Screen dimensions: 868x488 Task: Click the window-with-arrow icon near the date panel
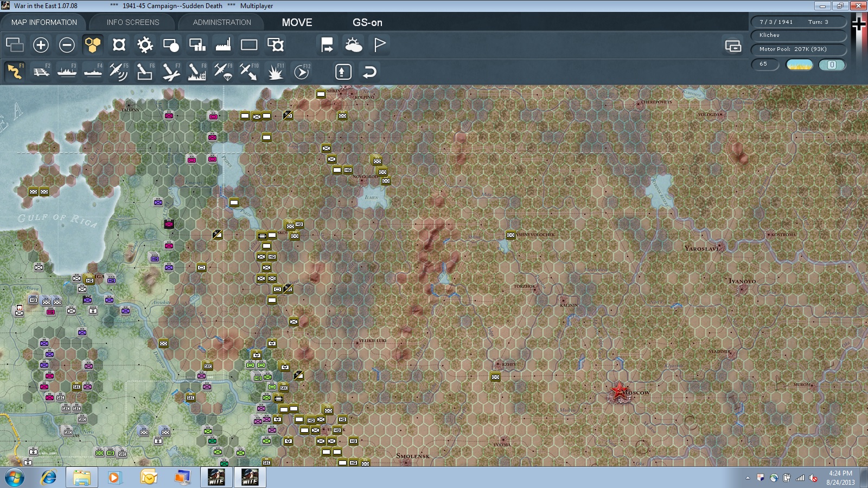tap(733, 46)
